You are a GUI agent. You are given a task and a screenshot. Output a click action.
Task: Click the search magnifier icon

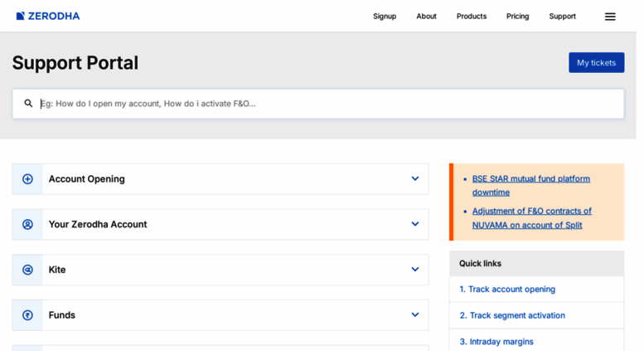(28, 103)
